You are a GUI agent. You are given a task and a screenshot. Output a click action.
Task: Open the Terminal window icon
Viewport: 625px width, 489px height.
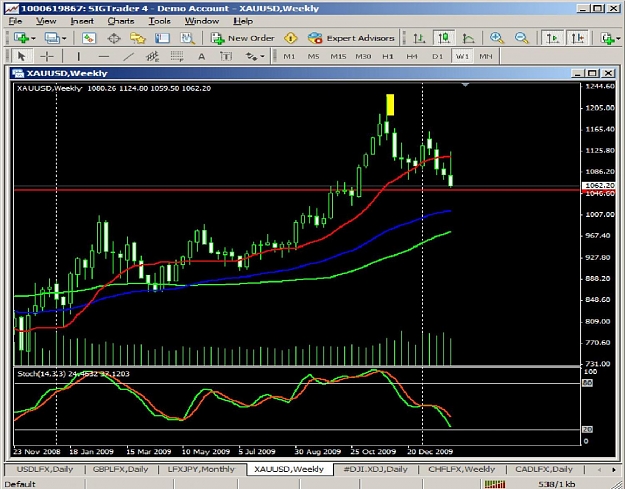pyautogui.click(x=162, y=38)
